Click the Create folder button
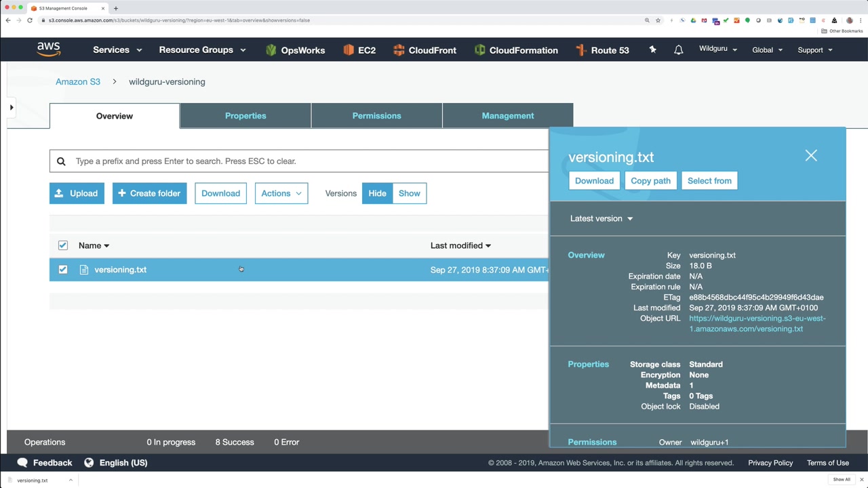The image size is (868, 488). click(149, 193)
